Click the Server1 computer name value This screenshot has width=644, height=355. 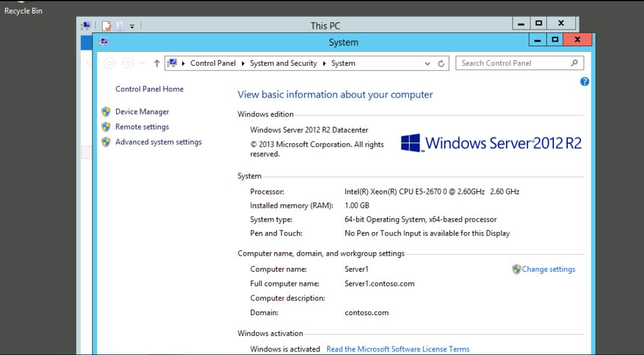coord(356,269)
